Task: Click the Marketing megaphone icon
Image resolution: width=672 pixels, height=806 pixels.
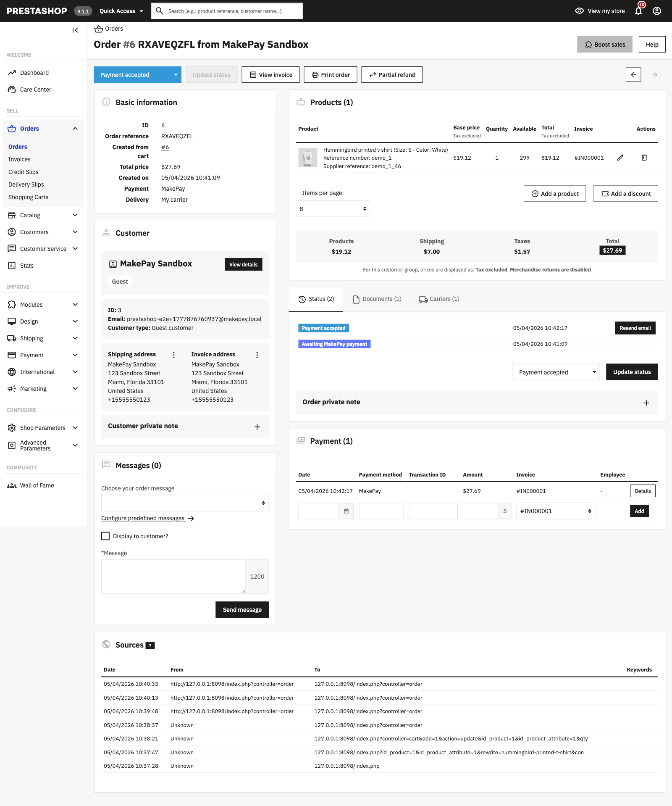Action: pyautogui.click(x=12, y=389)
